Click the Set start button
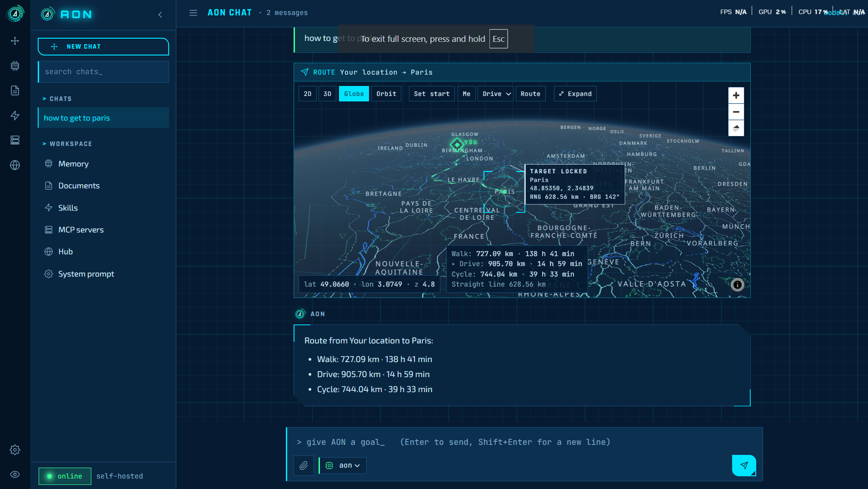868x489 pixels. [x=432, y=94]
